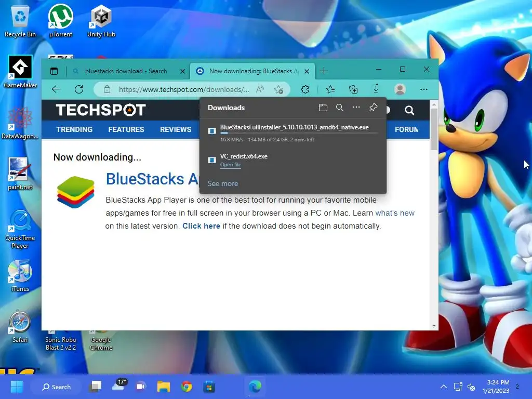The width and height of the screenshot is (532, 399).
Task: Click the page vertical scrollbar thumb
Action: coord(434,129)
